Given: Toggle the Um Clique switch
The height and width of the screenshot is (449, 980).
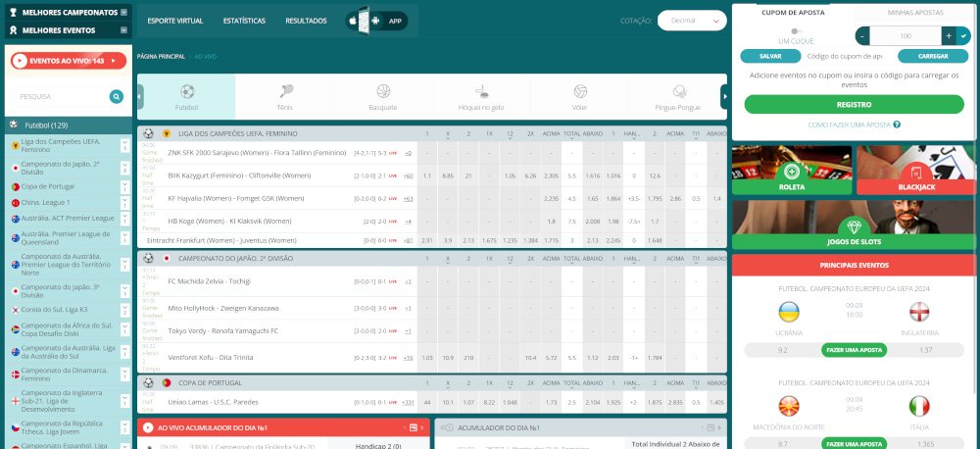Looking at the screenshot, I should click(x=796, y=30).
